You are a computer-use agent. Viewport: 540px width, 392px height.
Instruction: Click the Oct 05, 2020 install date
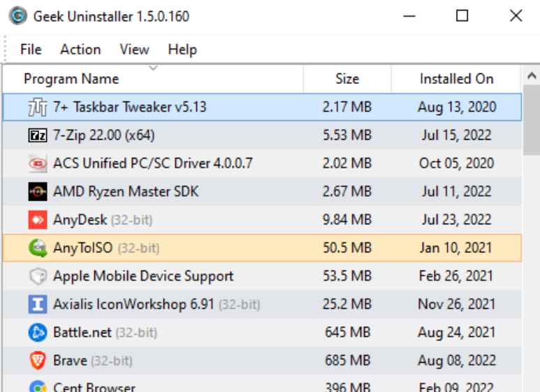[x=457, y=164]
